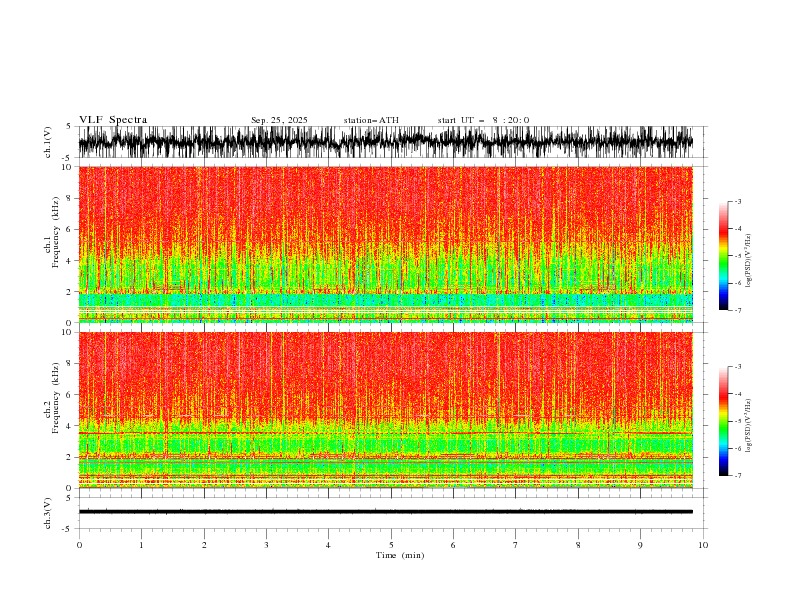
Task: Select the date "Sep. 25, 2025"
Action: click(279, 120)
